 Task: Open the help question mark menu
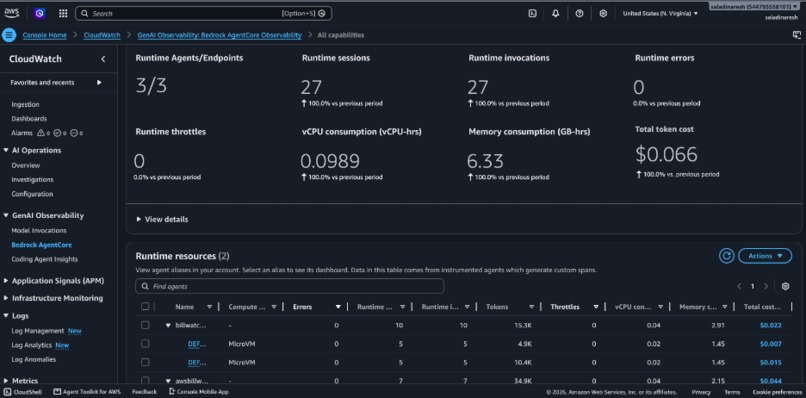pyautogui.click(x=579, y=13)
